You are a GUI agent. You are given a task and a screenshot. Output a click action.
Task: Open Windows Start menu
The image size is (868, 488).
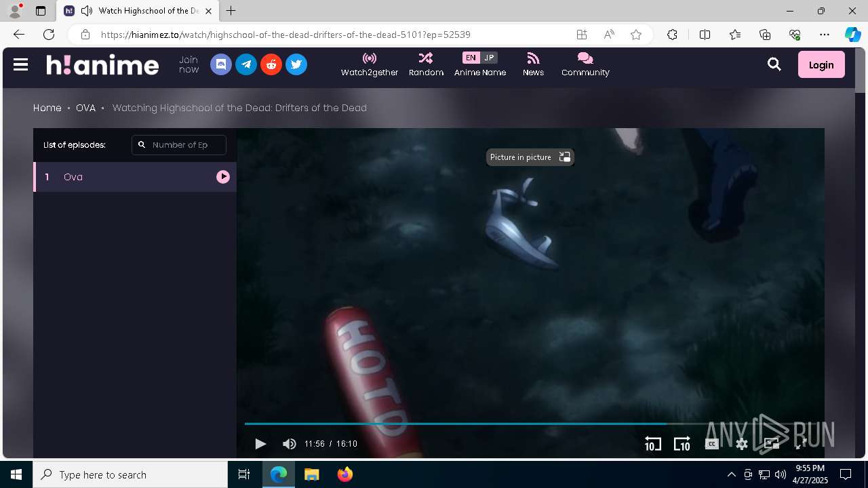(16, 474)
